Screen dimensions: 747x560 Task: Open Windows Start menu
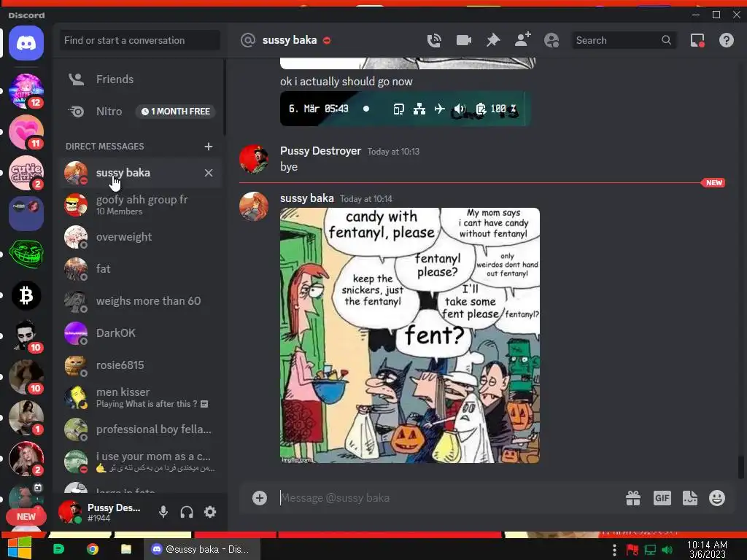point(20,548)
